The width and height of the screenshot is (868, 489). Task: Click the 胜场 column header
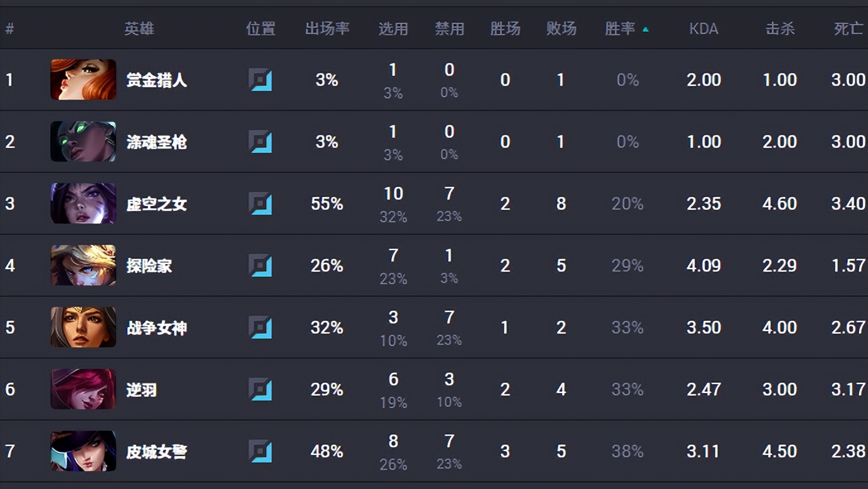[x=505, y=29]
